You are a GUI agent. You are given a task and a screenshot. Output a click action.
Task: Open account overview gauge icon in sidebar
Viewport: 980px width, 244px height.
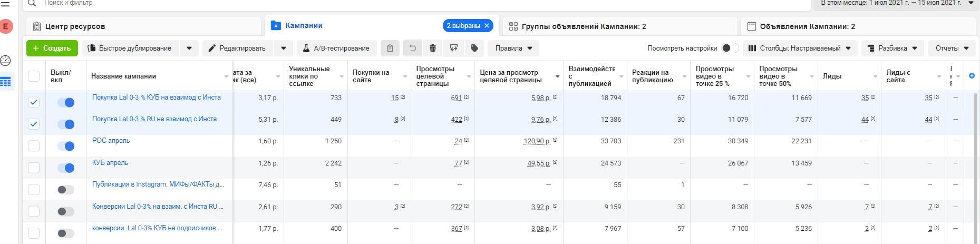[x=6, y=60]
